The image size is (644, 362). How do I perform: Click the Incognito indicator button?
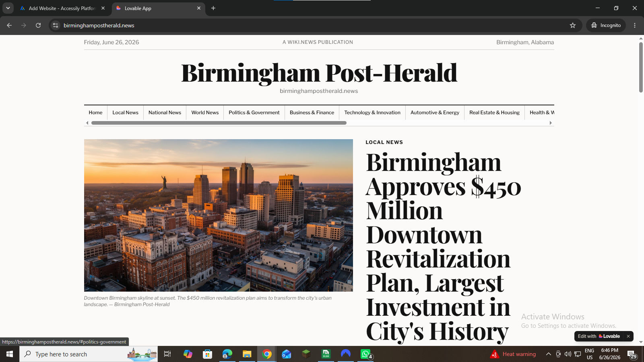click(x=606, y=25)
